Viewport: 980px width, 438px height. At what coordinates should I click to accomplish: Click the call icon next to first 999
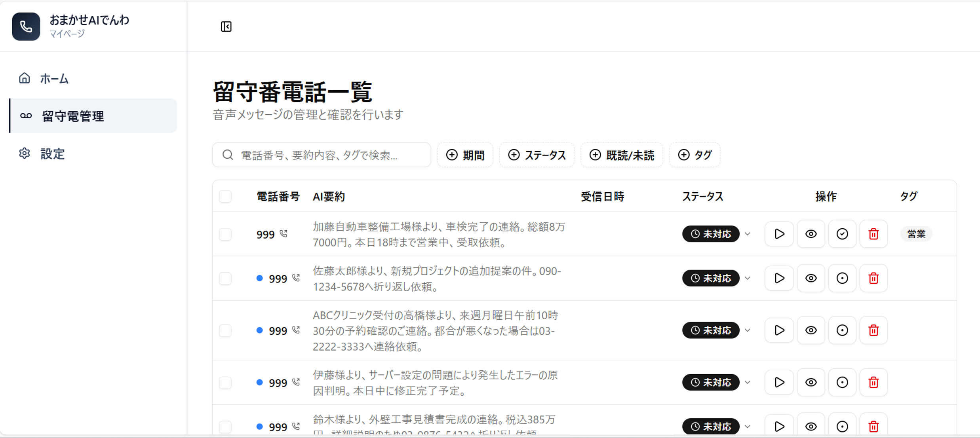click(284, 234)
